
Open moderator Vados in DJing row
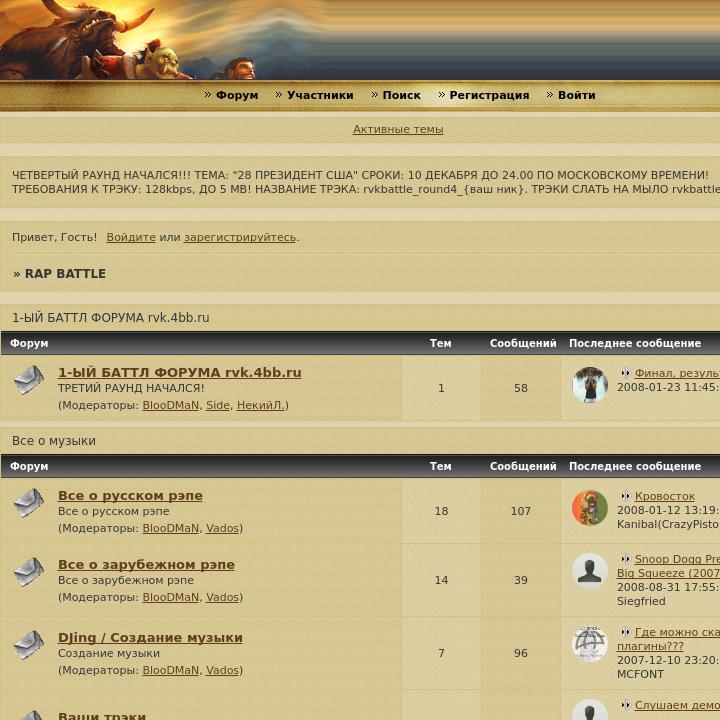pos(222,670)
